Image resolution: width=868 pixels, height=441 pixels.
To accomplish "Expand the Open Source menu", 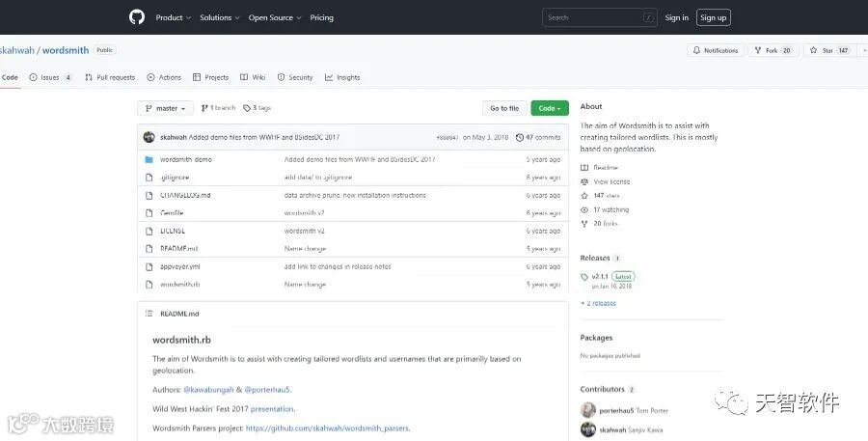I will pyautogui.click(x=275, y=17).
